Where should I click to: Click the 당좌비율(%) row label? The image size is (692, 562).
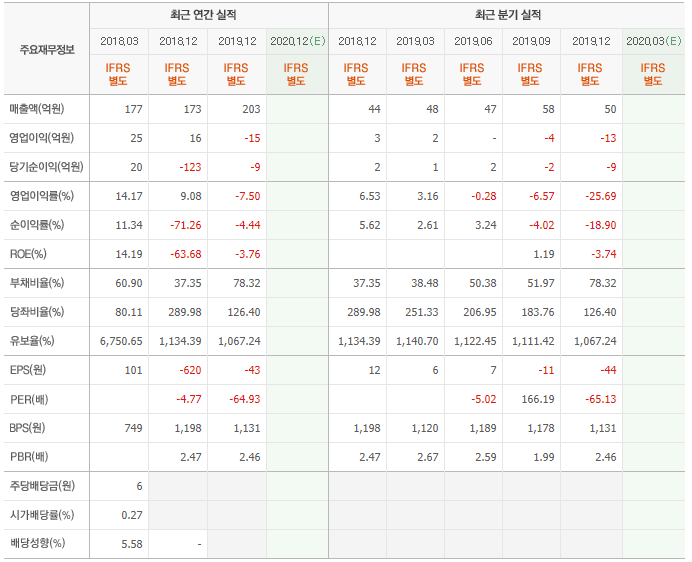(x=37, y=312)
